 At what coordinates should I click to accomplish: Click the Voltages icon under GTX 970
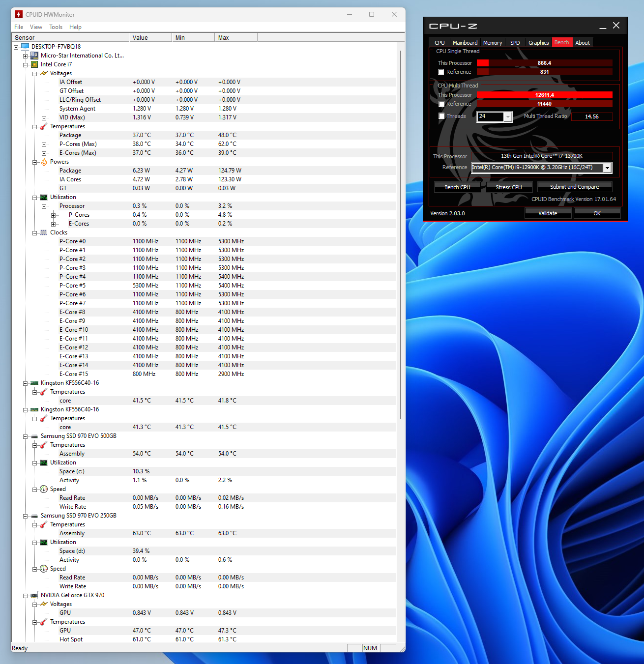44,604
